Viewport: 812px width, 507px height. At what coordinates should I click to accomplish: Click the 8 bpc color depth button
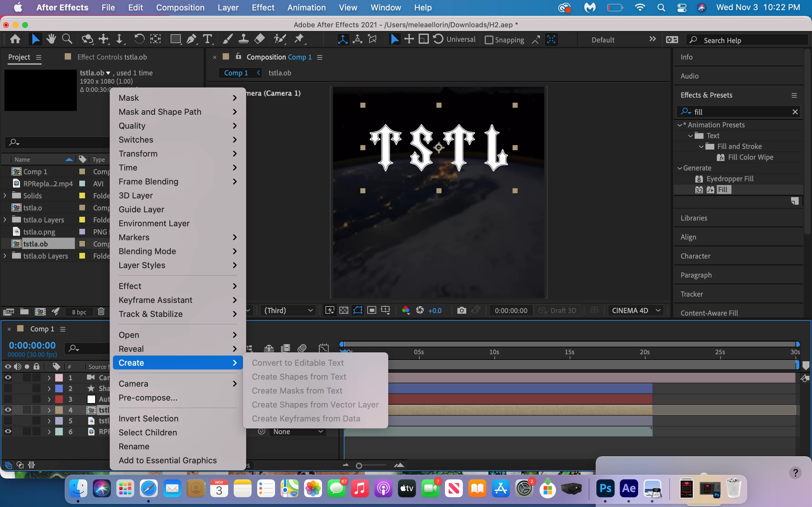79,312
